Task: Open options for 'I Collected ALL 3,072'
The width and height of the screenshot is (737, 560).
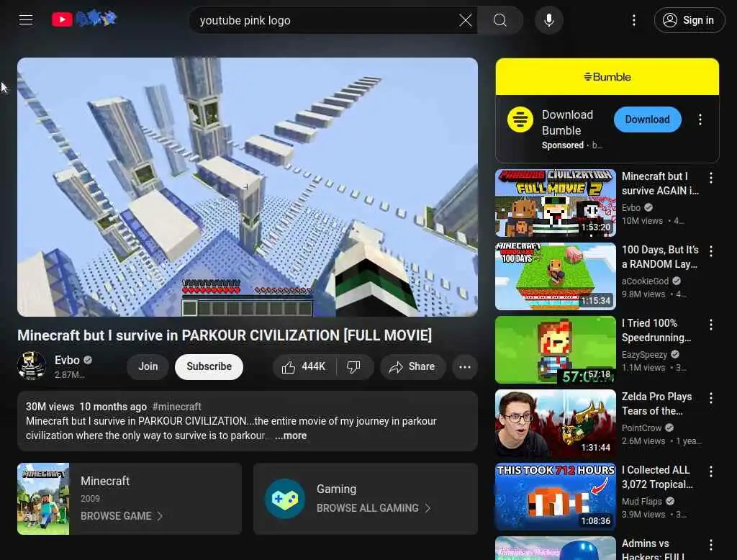Action: pyautogui.click(x=711, y=471)
